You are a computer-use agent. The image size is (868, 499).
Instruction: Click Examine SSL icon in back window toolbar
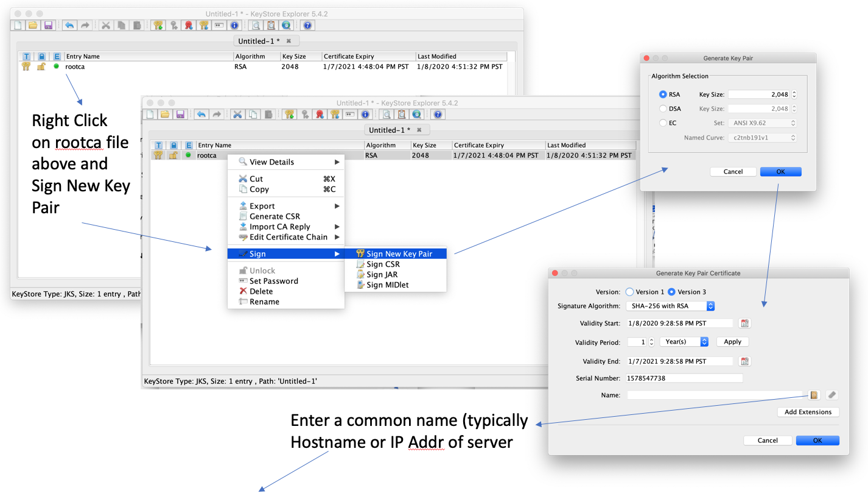point(286,26)
